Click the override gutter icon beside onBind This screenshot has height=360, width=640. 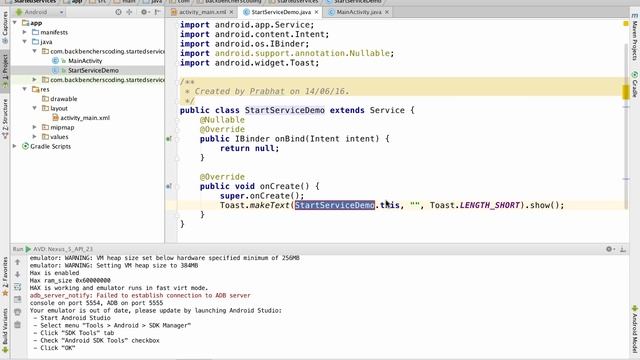(x=169, y=139)
